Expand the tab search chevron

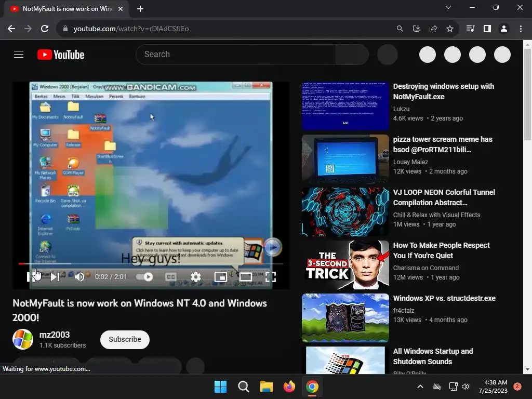[x=448, y=7]
